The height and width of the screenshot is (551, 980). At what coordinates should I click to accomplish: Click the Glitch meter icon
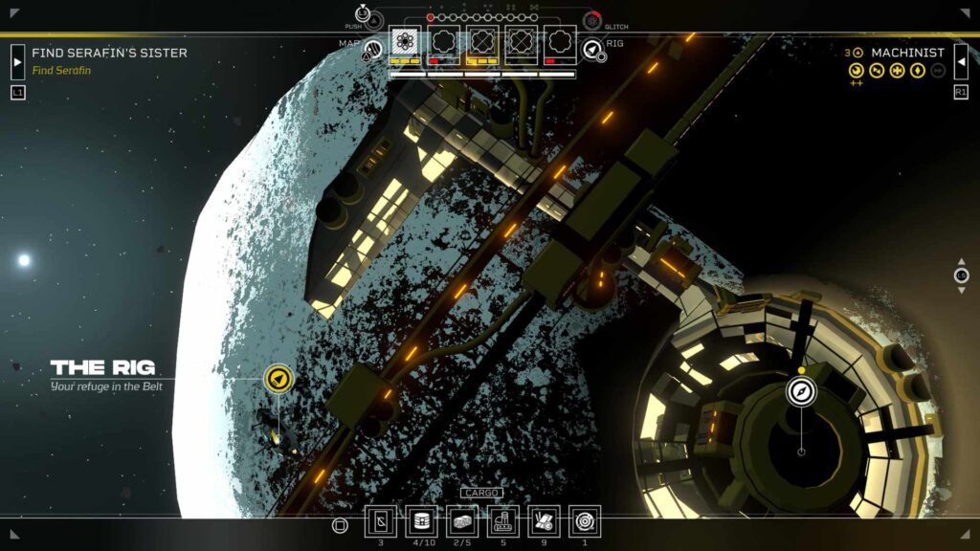(592, 20)
